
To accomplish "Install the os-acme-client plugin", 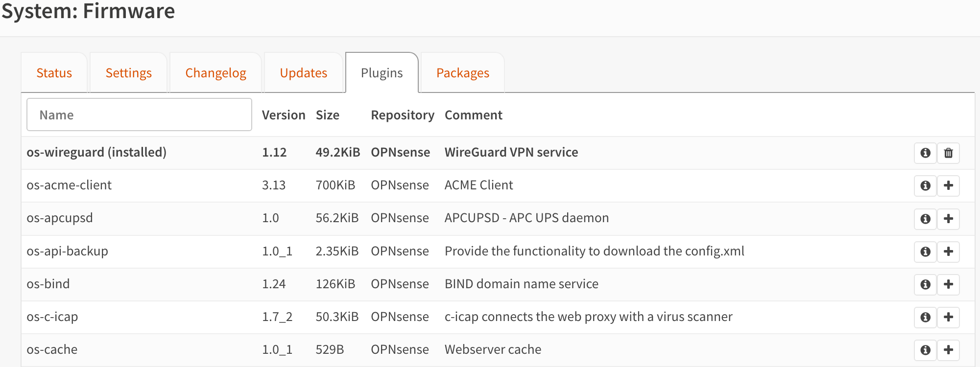I will pos(948,185).
